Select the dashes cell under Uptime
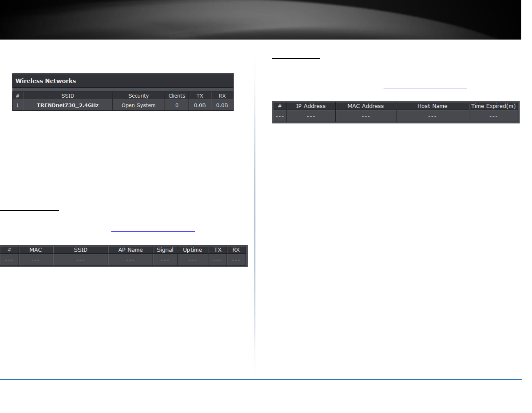The image size is (532, 413). 192,260
